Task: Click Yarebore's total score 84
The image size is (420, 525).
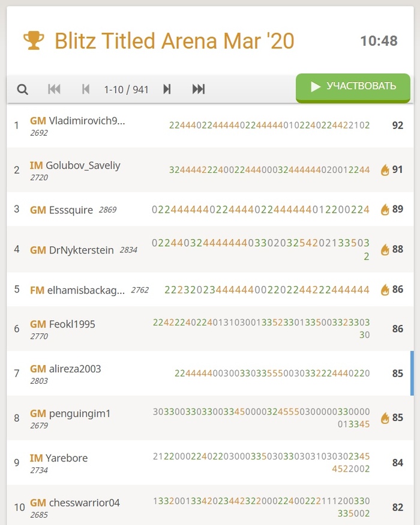Action: click(x=397, y=463)
